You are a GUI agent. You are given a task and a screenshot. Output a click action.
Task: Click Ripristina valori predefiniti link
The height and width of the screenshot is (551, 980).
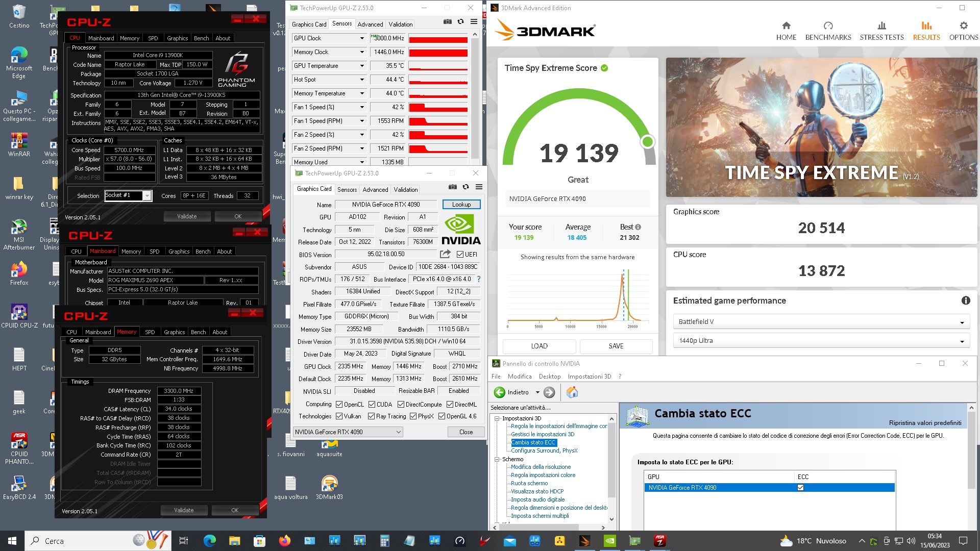pyautogui.click(x=925, y=423)
